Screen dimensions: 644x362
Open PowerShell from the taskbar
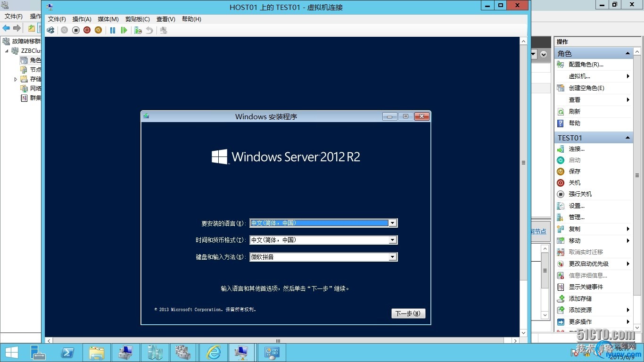pyautogui.click(x=67, y=353)
